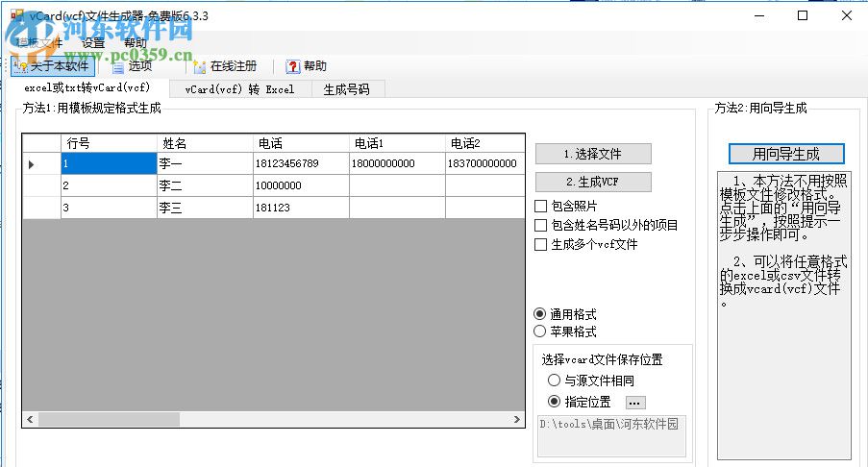Viewport: 868px width, 467px height.
Task: Select row number cell 3
Action: [x=109, y=209]
